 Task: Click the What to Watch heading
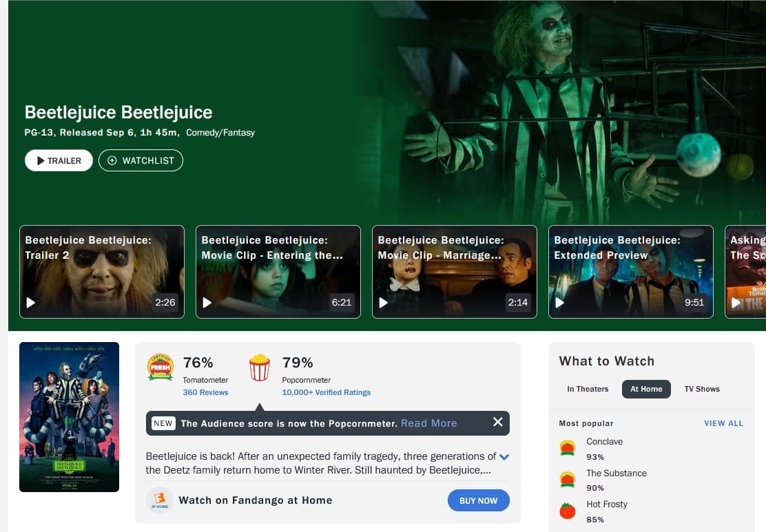(606, 361)
